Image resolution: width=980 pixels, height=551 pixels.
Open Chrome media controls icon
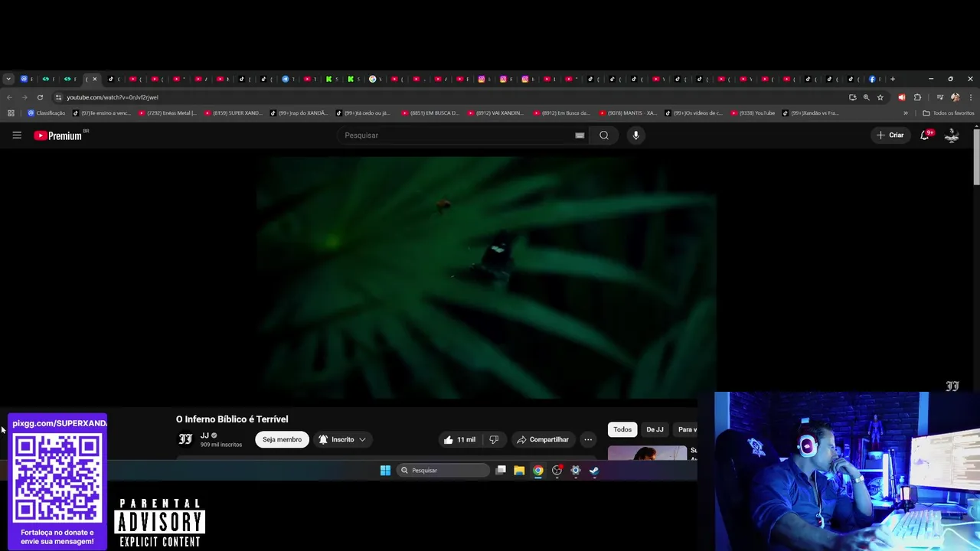pos(939,97)
